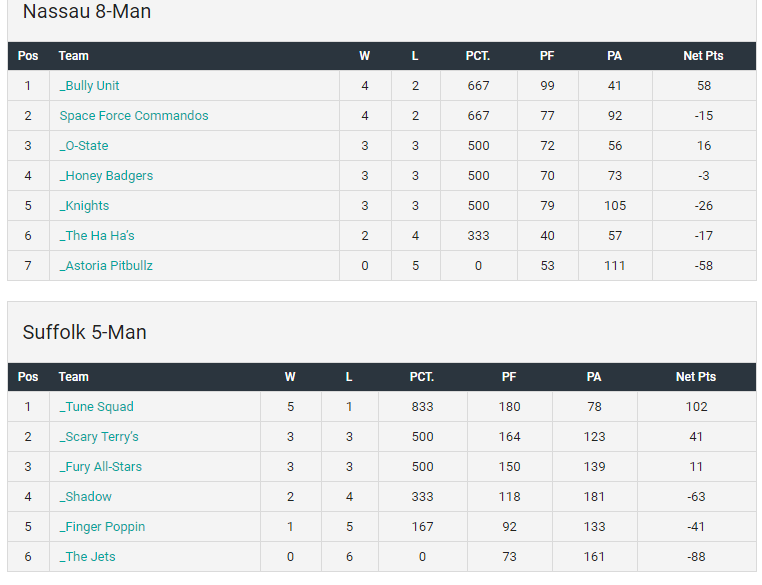
Task: Click Nassau table W column header
Action: click(364, 56)
